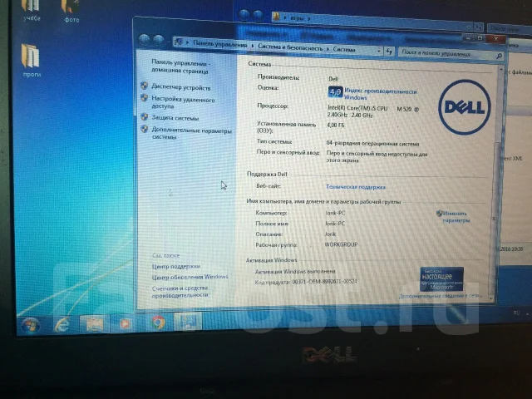The height and width of the screenshot is (399, 532).
Task: Select the product code 00371-OEM text
Action: [324, 282]
